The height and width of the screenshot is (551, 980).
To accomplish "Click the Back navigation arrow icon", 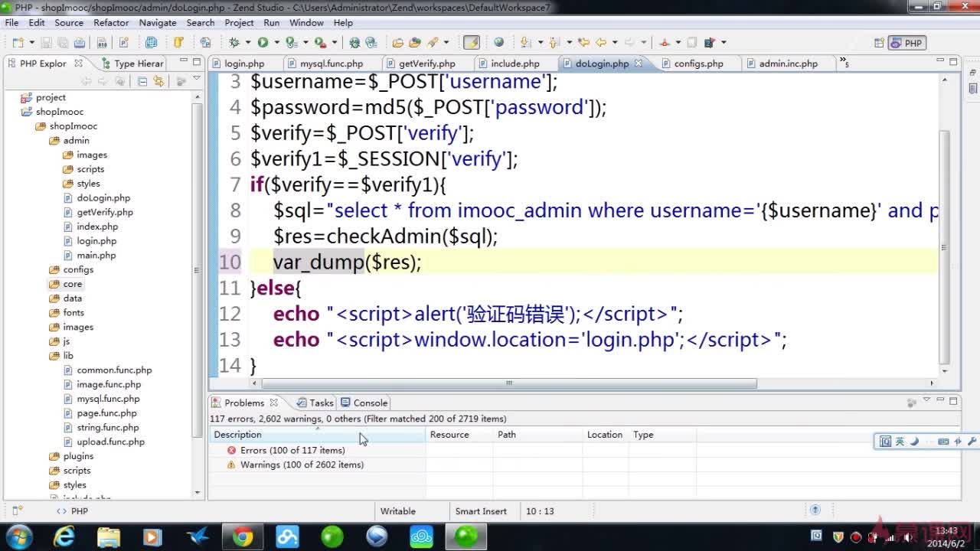I will [x=601, y=43].
